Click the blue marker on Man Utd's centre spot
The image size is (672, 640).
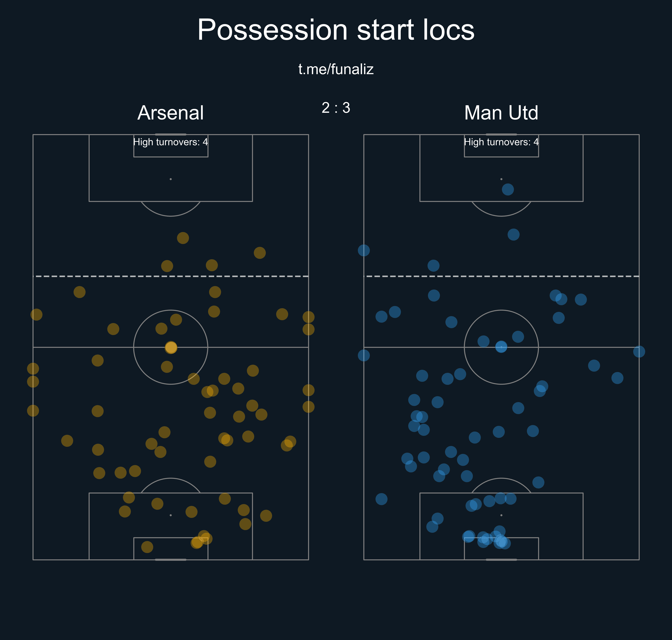pyautogui.click(x=501, y=347)
